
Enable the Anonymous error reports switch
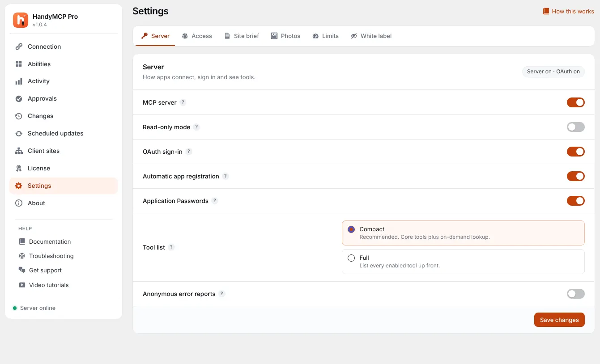point(575,294)
